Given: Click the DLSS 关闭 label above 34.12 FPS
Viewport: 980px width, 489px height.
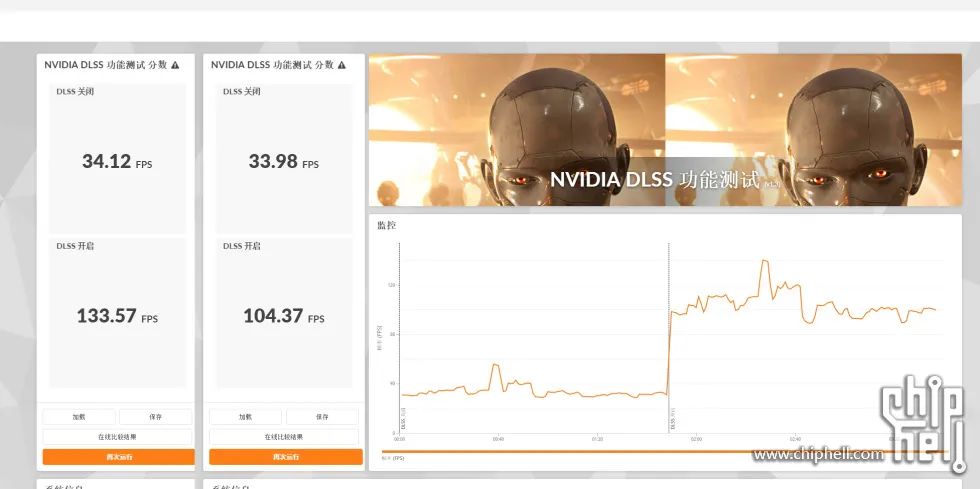Looking at the screenshot, I should click(x=75, y=92).
